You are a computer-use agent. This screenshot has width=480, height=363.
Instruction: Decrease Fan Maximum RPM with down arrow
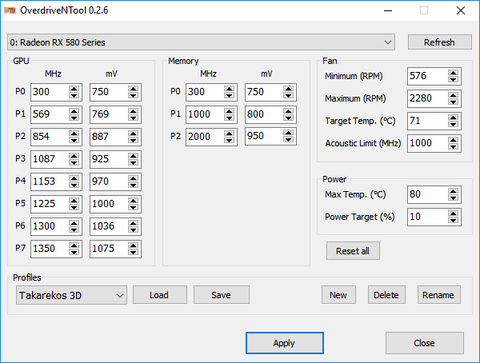click(x=453, y=102)
